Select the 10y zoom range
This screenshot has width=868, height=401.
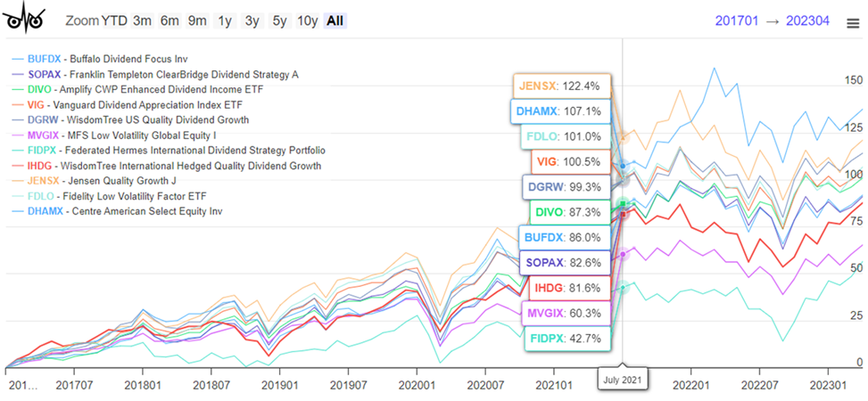(308, 20)
